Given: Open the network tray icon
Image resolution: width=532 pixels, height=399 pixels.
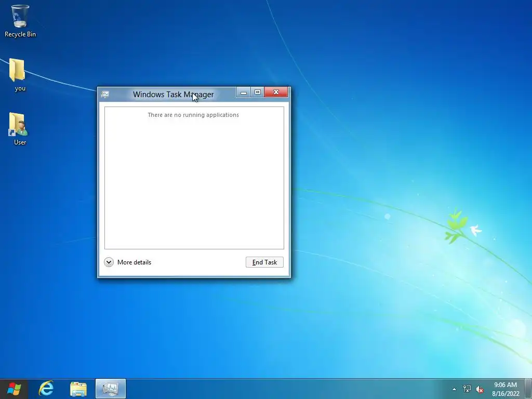Looking at the screenshot, I should (467, 389).
